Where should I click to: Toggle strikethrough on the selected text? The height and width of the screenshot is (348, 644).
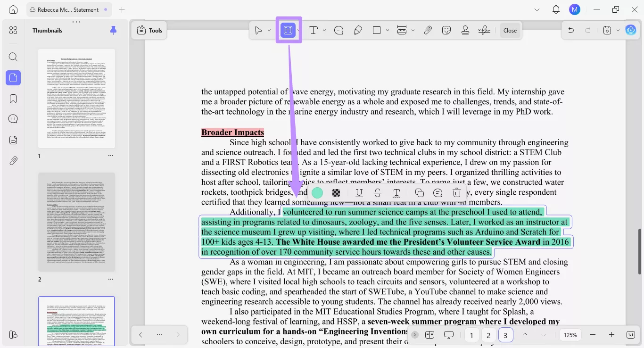point(378,192)
